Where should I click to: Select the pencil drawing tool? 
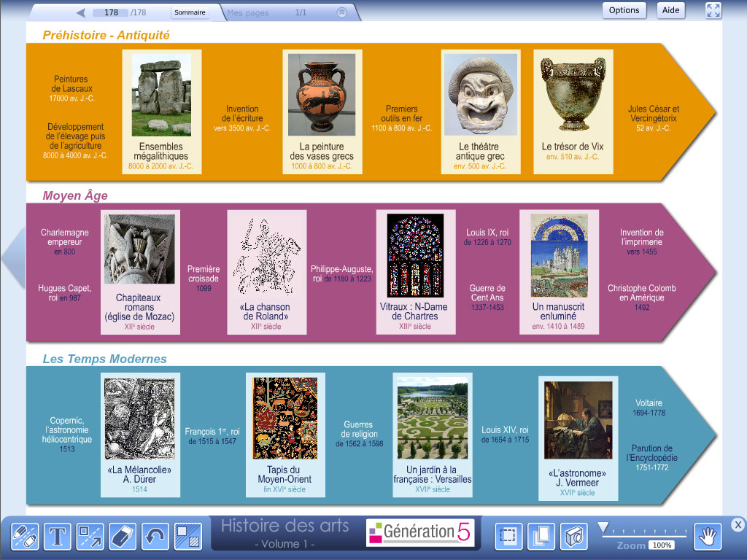click(25, 537)
